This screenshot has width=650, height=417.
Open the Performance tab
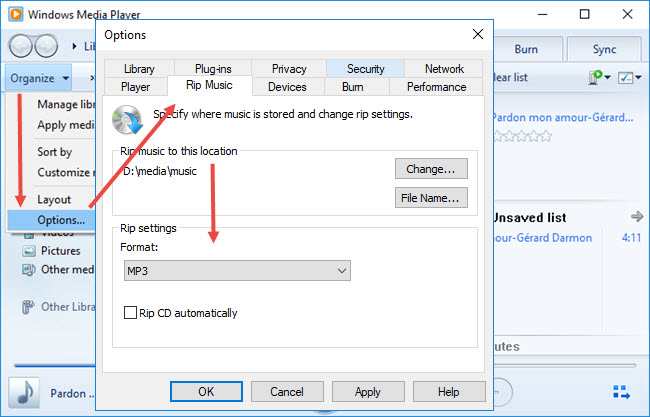coord(437,87)
